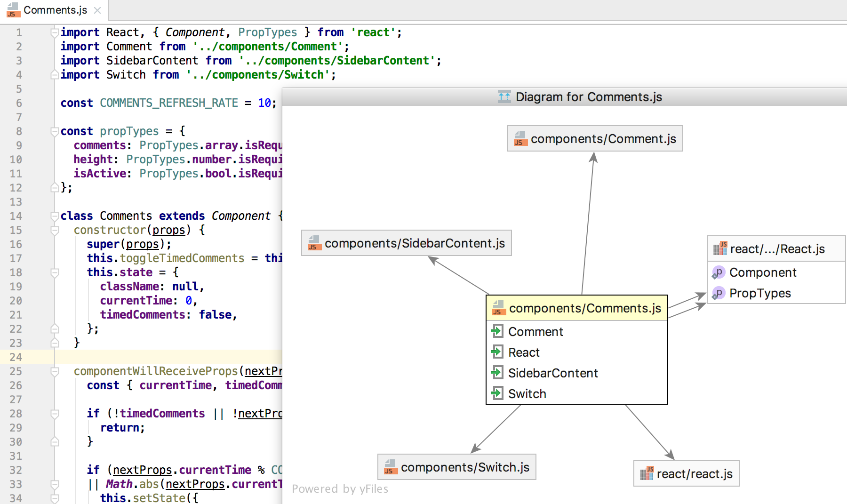The width and height of the screenshot is (847, 504).
Task: Collapse componentWillReceiveProps fold at line 25
Action: pos(55,371)
